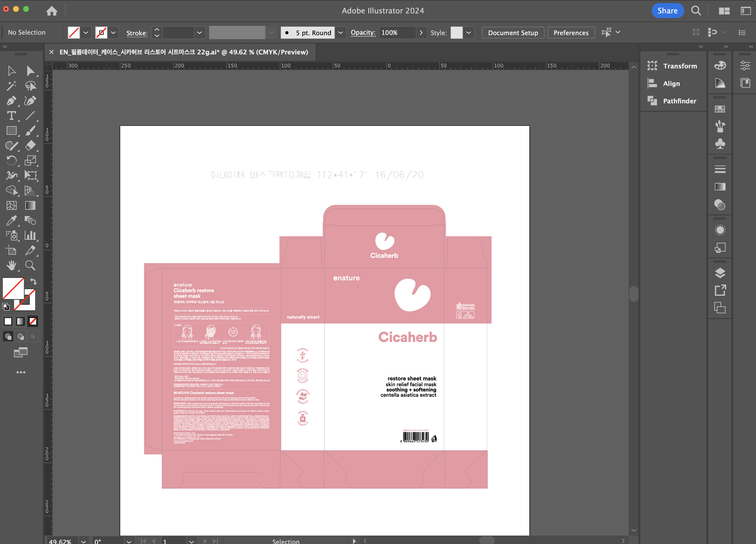756x544 pixels.
Task: Reset to default fill and stroke
Action: [x=6, y=307]
